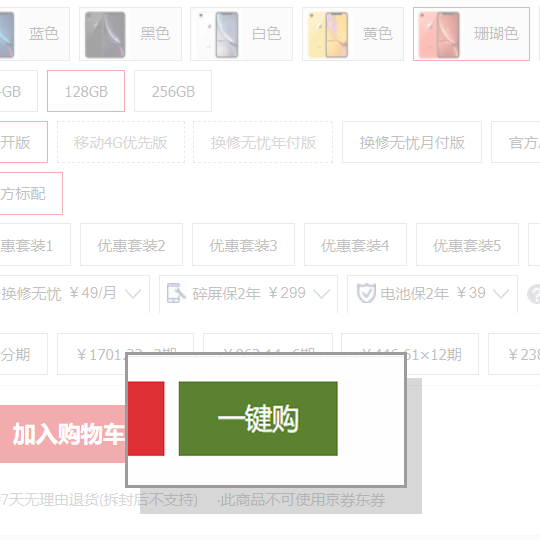Image resolution: width=540 pixels, height=540 pixels.
Task: Choose the 黑色 phone color
Action: (130, 34)
